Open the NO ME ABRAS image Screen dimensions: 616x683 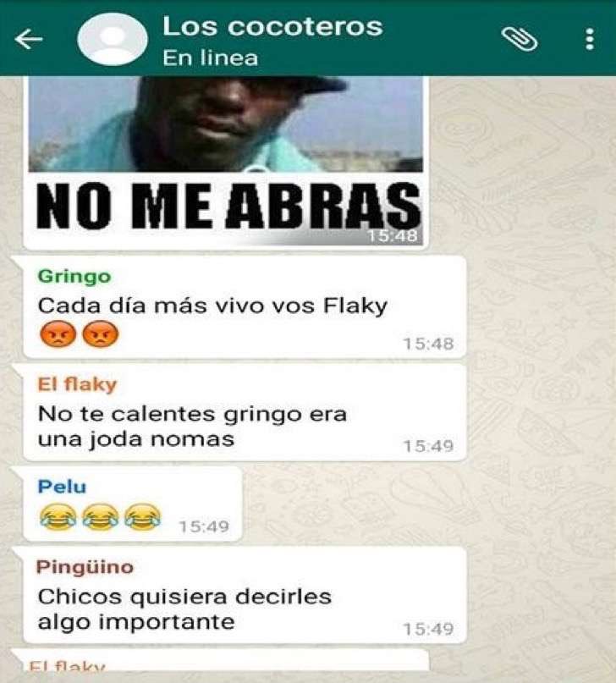(226, 161)
